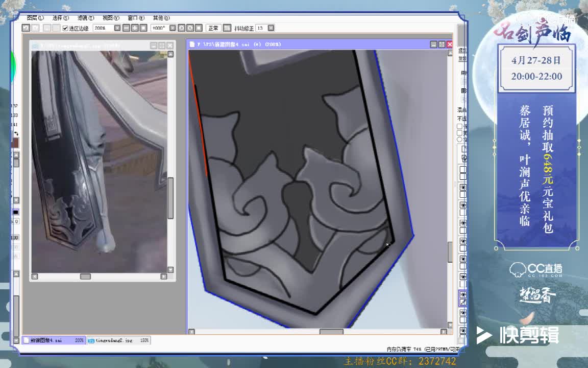Toggle eye visibility of the selected layer
The width and height of the screenshot is (588, 368).
point(463,295)
